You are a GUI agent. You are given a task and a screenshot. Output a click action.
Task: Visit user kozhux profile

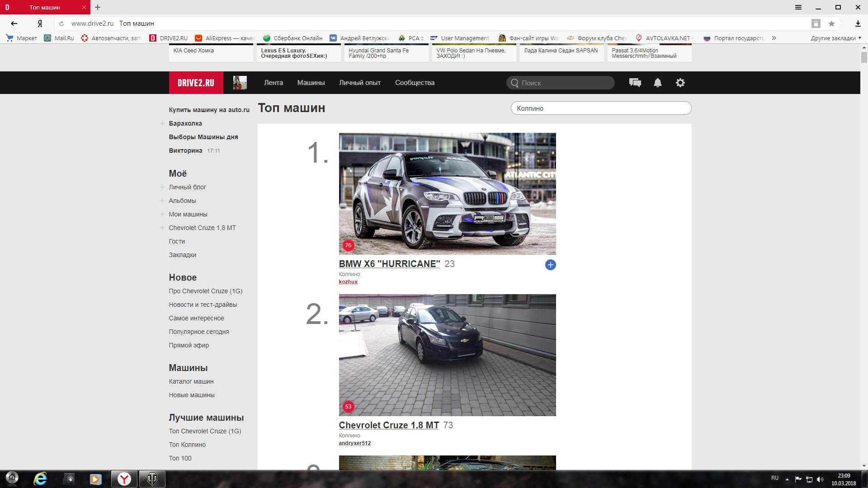coord(348,282)
